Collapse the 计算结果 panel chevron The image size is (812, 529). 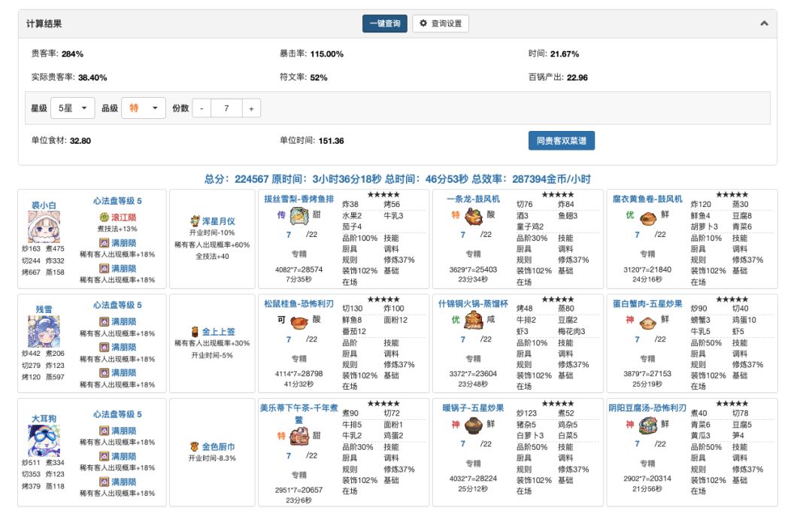(x=764, y=23)
